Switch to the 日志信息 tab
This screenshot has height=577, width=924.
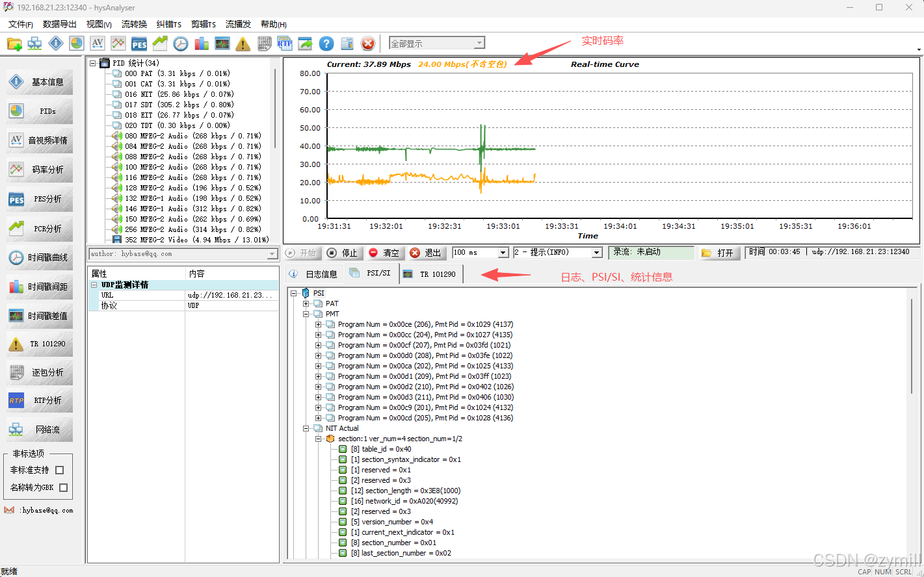315,274
